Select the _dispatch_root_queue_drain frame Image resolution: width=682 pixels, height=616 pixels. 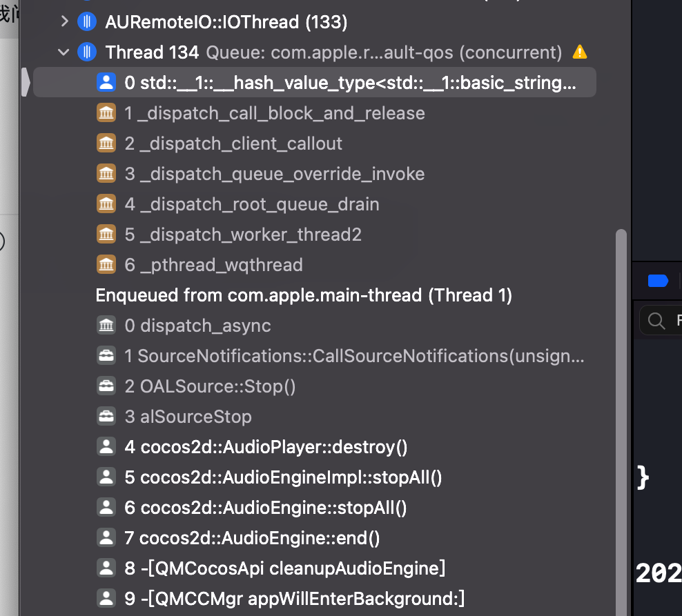(x=260, y=204)
